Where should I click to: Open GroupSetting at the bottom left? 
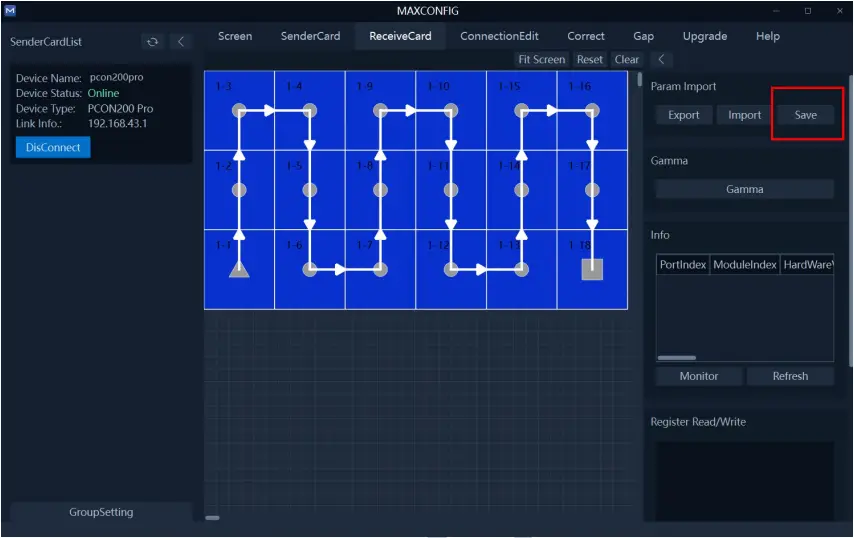click(x=101, y=512)
